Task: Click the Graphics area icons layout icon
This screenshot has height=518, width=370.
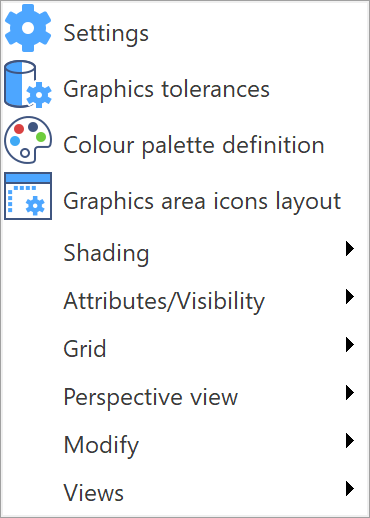Action: pyautogui.click(x=28, y=196)
